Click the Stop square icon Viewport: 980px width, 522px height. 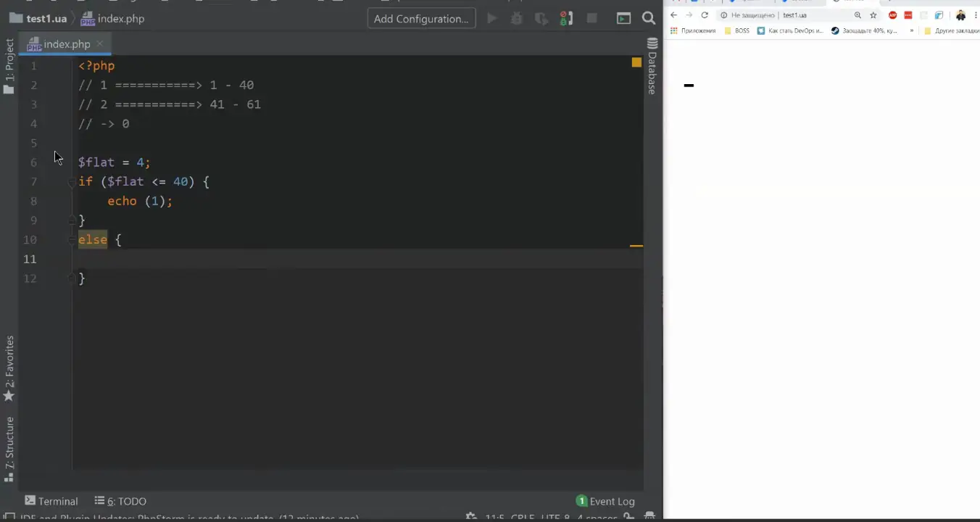(x=591, y=18)
